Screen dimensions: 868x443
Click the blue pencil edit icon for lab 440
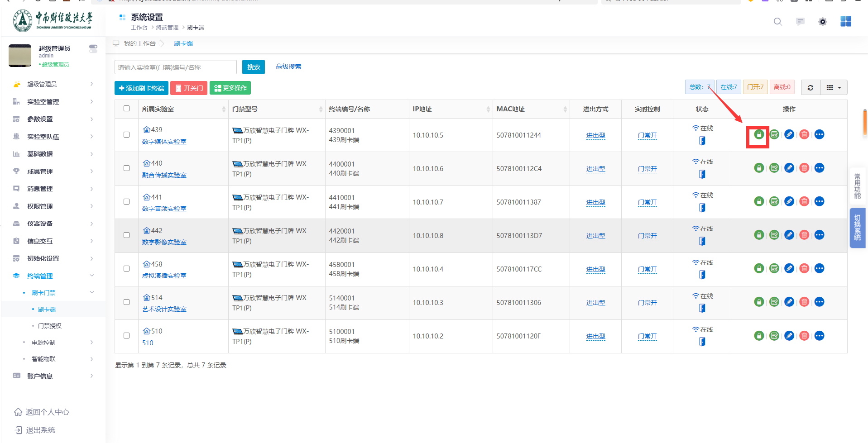(x=789, y=168)
